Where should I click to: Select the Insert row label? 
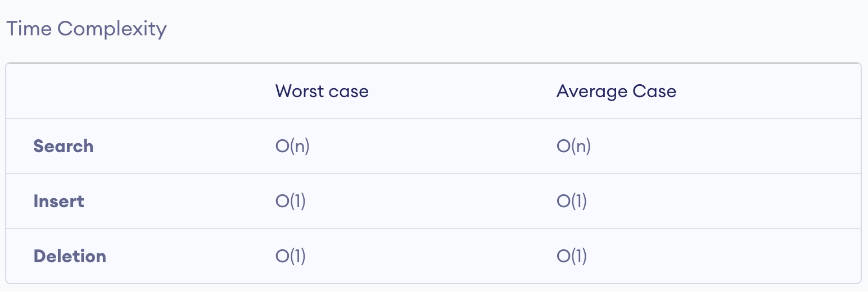[x=58, y=201]
